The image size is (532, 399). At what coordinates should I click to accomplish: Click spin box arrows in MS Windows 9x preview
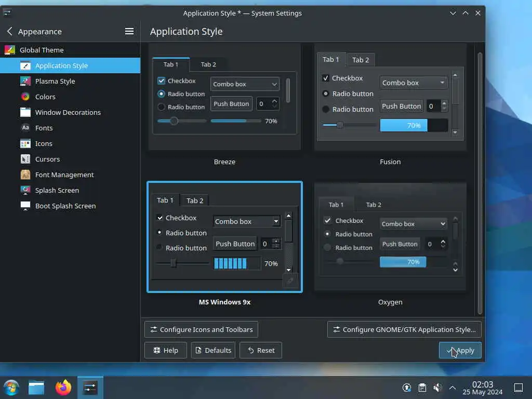276,244
